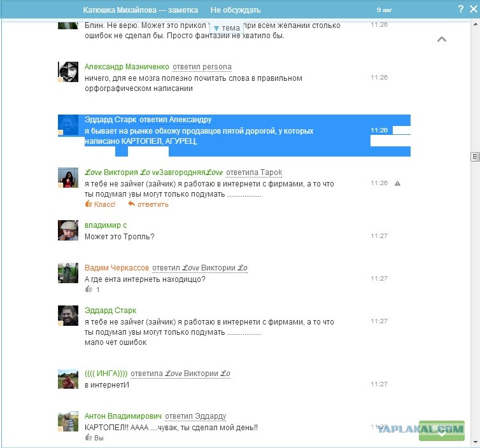
Task: Open 'ответил Эддарду' reply reference
Action: (x=195, y=416)
